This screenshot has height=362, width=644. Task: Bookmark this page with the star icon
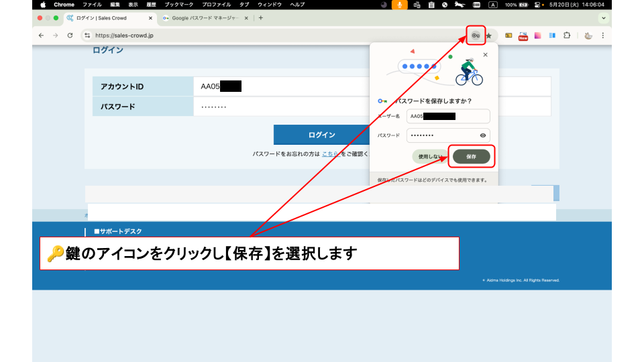point(489,36)
